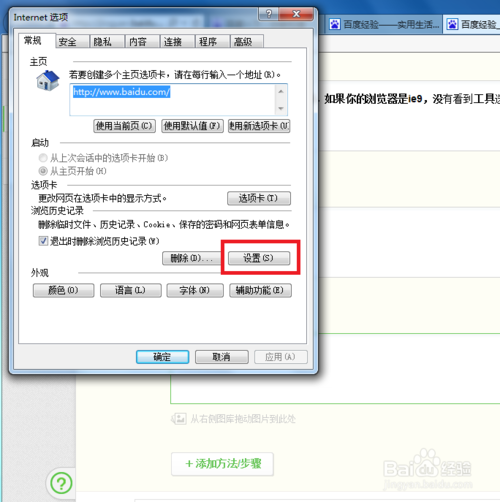The width and height of the screenshot is (500, 502).
Task: Click 使用新选项卡(U) button
Action: (x=259, y=126)
